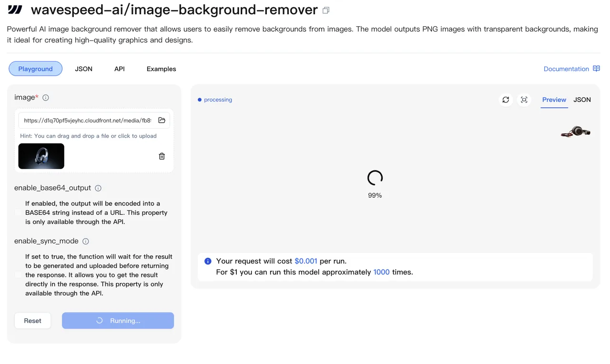Click the enable_sync_mode label
This screenshot has height=364, width=610.
point(46,241)
